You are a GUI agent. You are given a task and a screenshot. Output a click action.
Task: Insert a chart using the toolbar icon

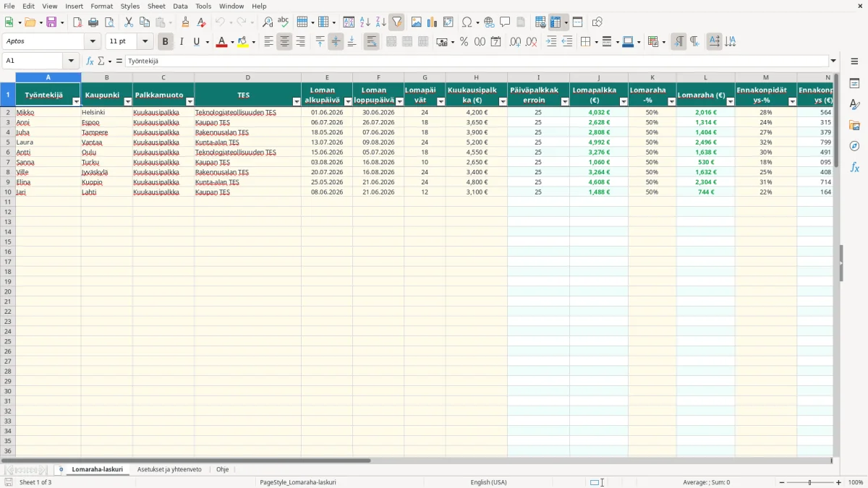click(432, 22)
